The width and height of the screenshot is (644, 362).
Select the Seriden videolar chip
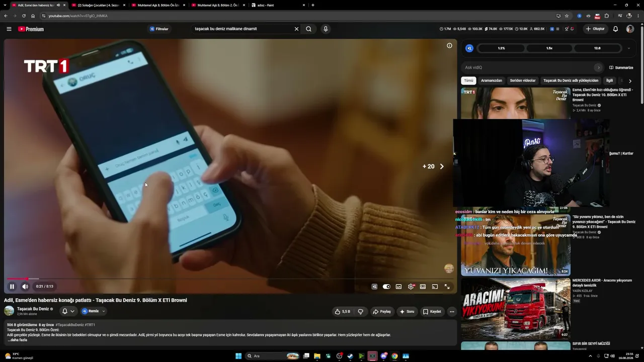click(x=523, y=80)
